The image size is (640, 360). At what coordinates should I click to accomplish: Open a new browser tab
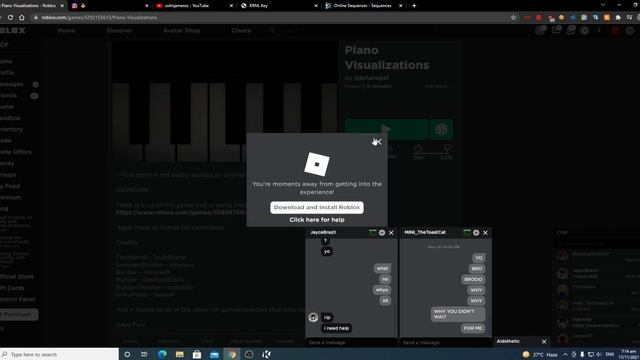pyautogui.click(x=414, y=6)
